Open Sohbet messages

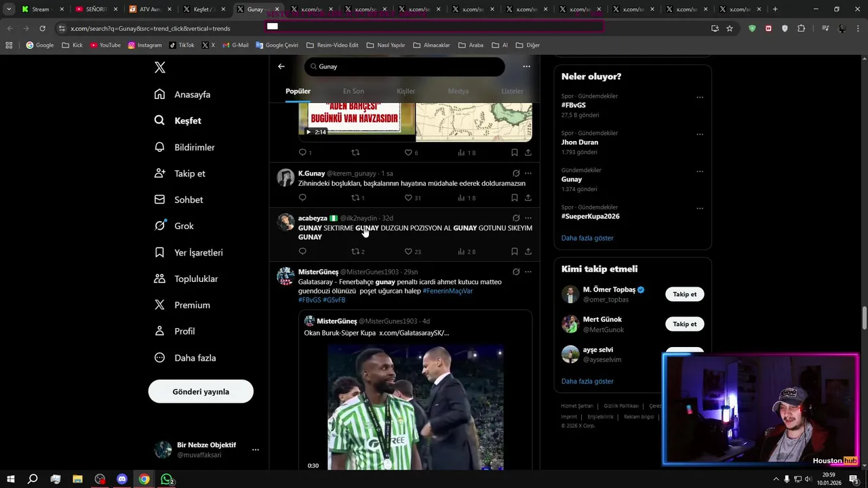coord(179,200)
